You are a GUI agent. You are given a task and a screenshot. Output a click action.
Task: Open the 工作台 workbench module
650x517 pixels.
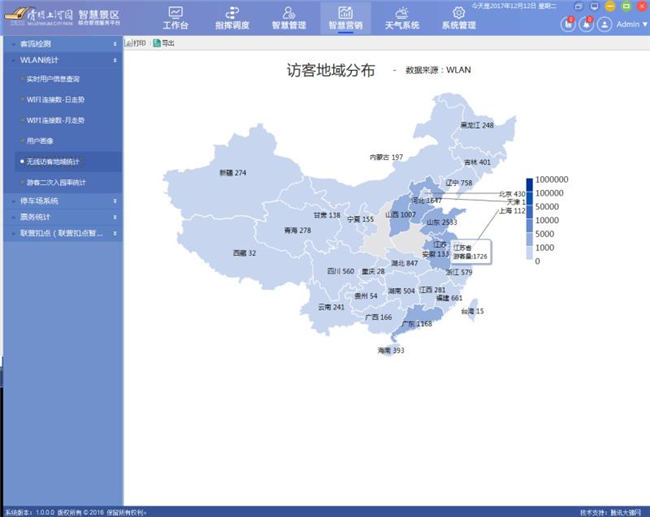coord(175,18)
